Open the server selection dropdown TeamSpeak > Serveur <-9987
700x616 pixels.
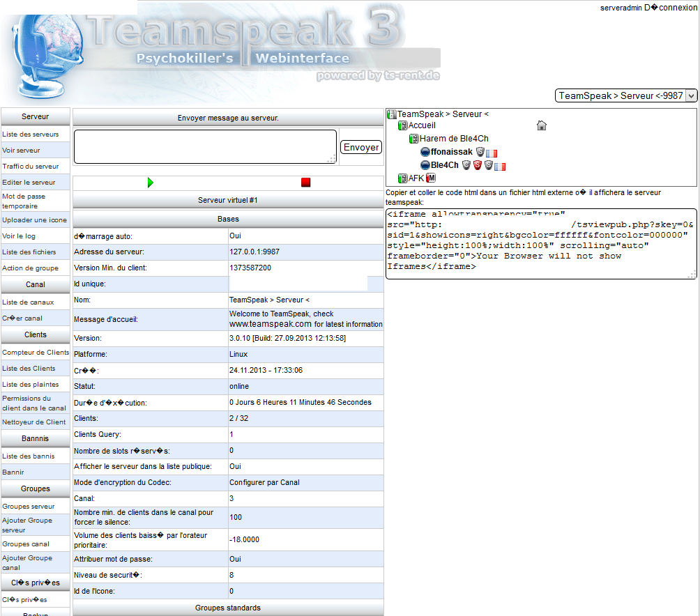pyautogui.click(x=626, y=95)
